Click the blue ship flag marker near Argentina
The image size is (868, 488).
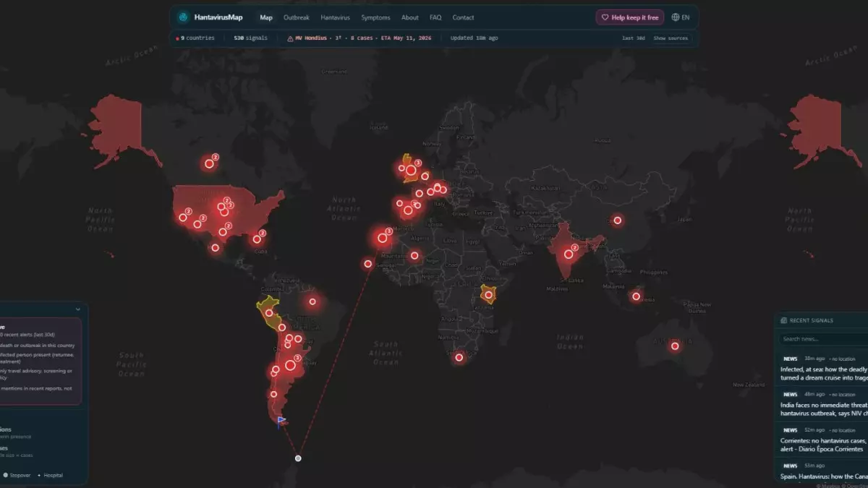pos(281,421)
